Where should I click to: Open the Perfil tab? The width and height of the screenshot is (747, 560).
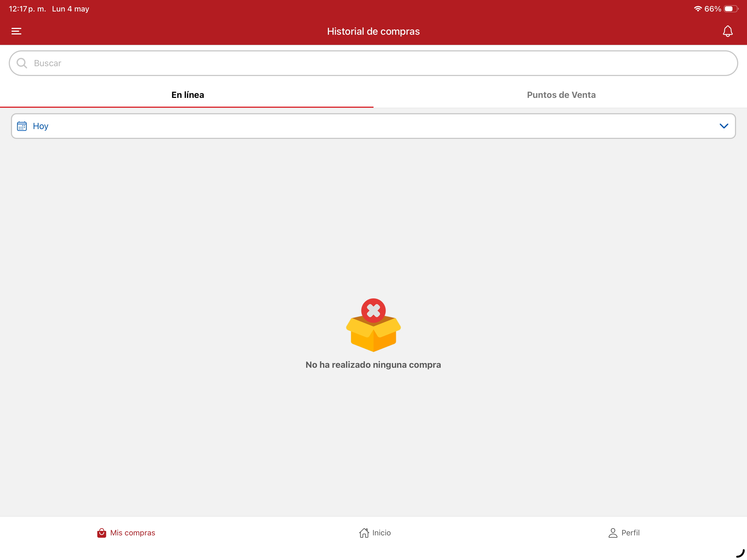click(623, 533)
